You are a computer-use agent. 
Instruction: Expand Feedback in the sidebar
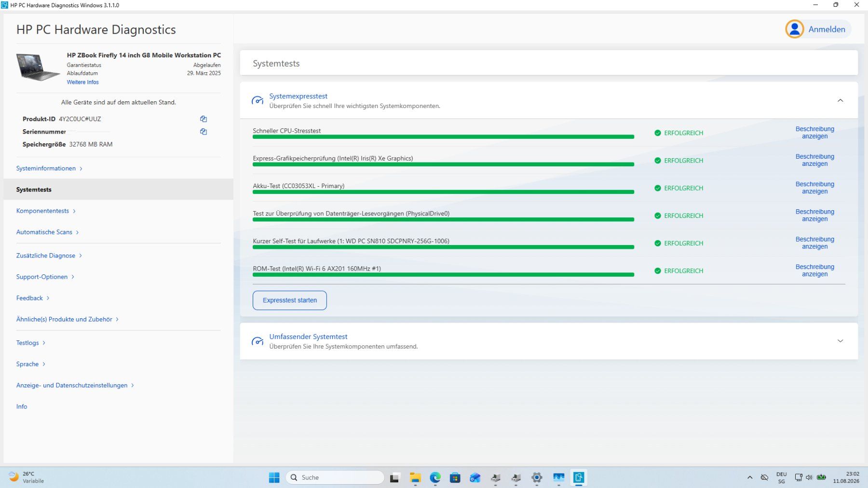click(x=33, y=298)
